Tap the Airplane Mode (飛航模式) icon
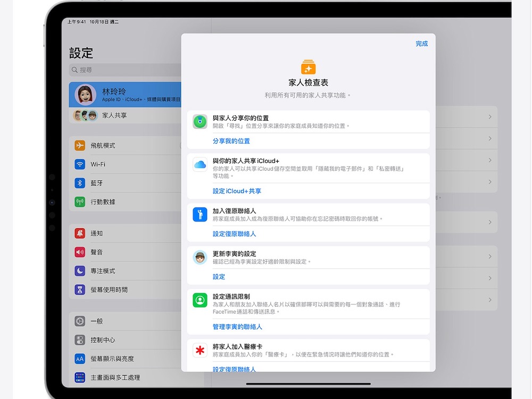This screenshot has width=532, height=399. (x=80, y=146)
